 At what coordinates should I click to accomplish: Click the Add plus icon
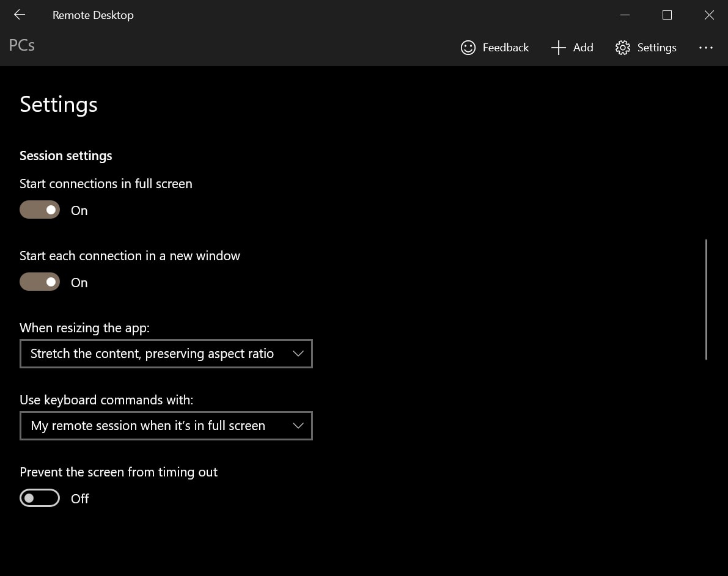(558, 48)
